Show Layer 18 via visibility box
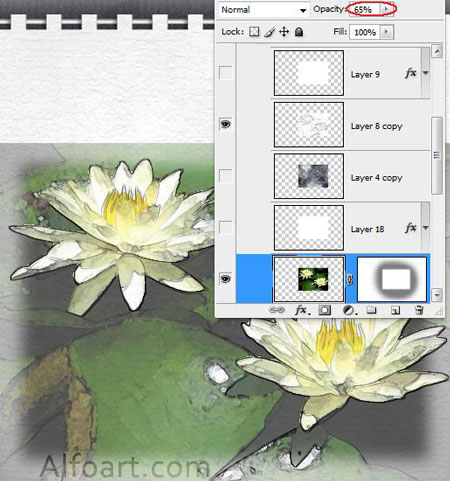Viewport: 450px width, 481px height. tap(226, 227)
